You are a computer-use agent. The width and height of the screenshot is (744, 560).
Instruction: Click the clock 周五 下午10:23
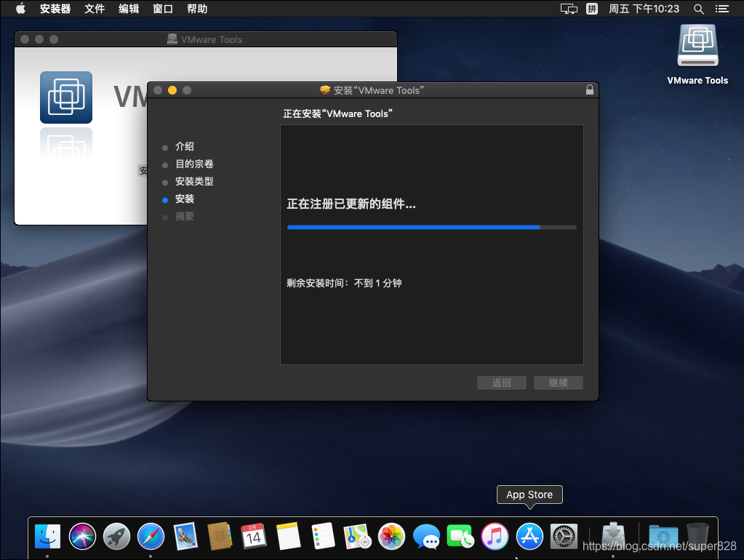point(644,9)
